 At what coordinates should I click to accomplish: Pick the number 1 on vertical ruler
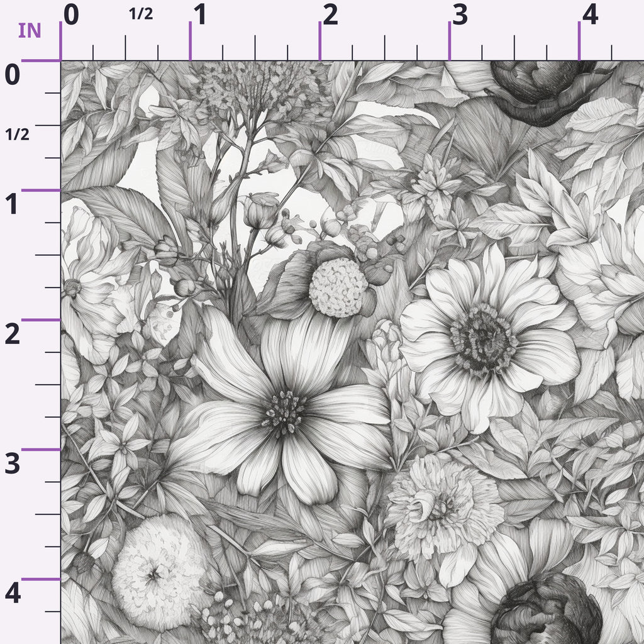[x=13, y=204]
